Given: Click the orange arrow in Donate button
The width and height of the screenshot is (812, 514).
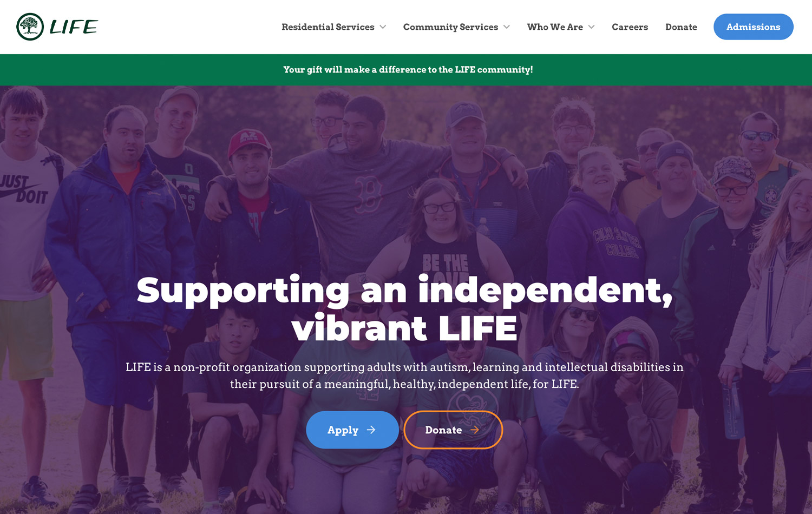Looking at the screenshot, I should click(475, 430).
